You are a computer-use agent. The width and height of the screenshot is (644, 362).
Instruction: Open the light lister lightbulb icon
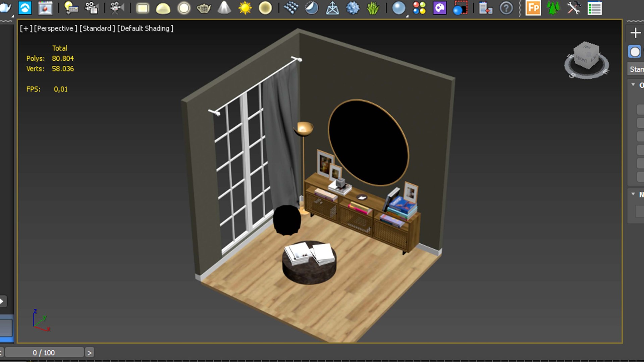71,8
